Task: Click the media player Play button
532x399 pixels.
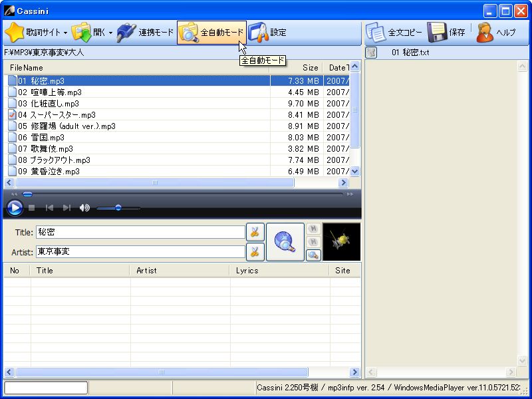Action: click(x=15, y=207)
